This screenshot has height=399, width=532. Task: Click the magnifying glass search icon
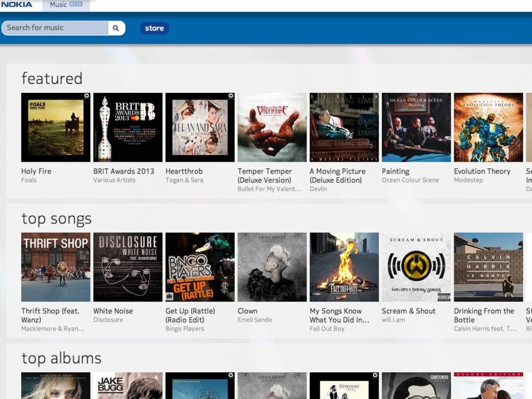(x=116, y=28)
